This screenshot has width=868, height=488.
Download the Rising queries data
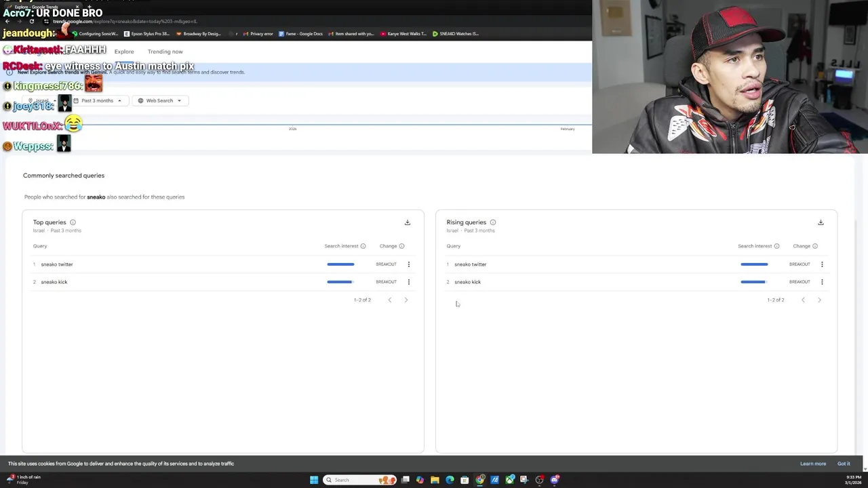(821, 222)
